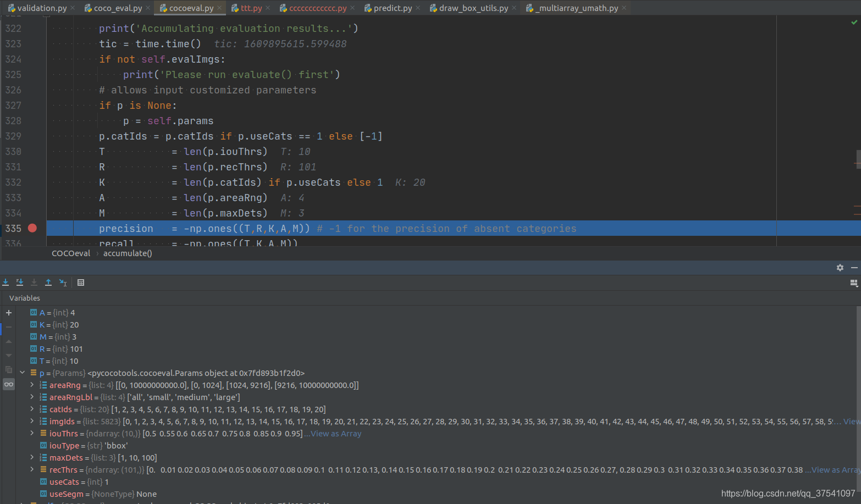Expand the areaRngLbl list variable
The image size is (861, 504).
[x=32, y=397]
